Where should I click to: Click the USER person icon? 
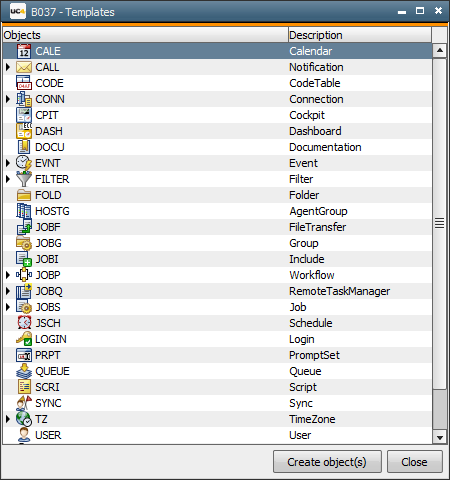(x=24, y=435)
